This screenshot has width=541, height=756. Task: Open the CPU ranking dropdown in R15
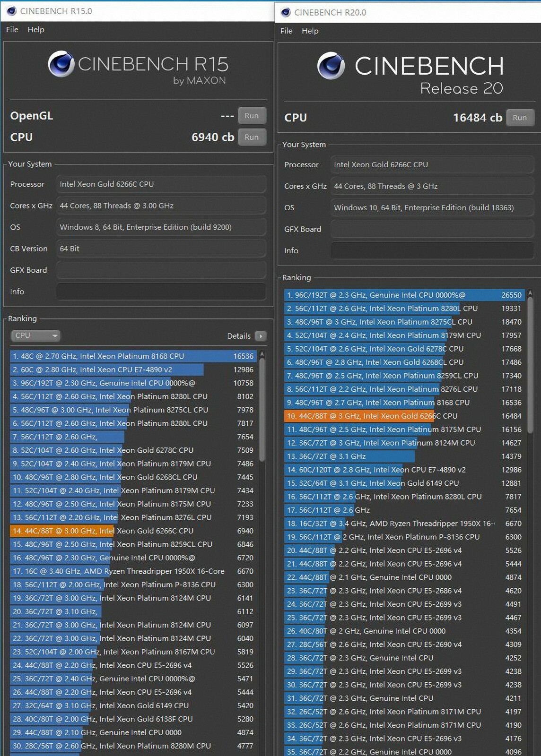[x=35, y=335]
